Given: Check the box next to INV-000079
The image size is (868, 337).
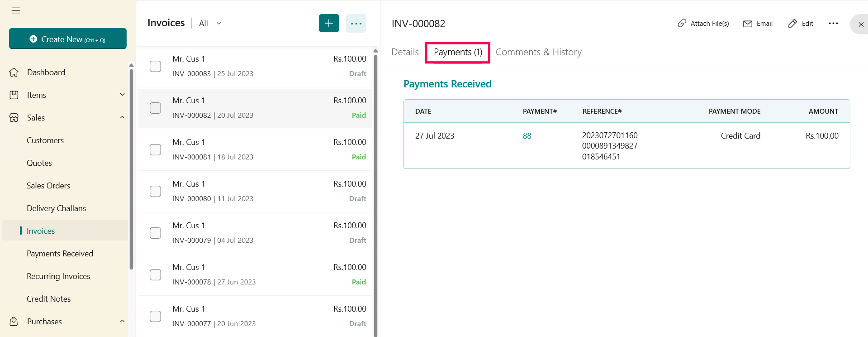Looking at the screenshot, I should tap(155, 233).
